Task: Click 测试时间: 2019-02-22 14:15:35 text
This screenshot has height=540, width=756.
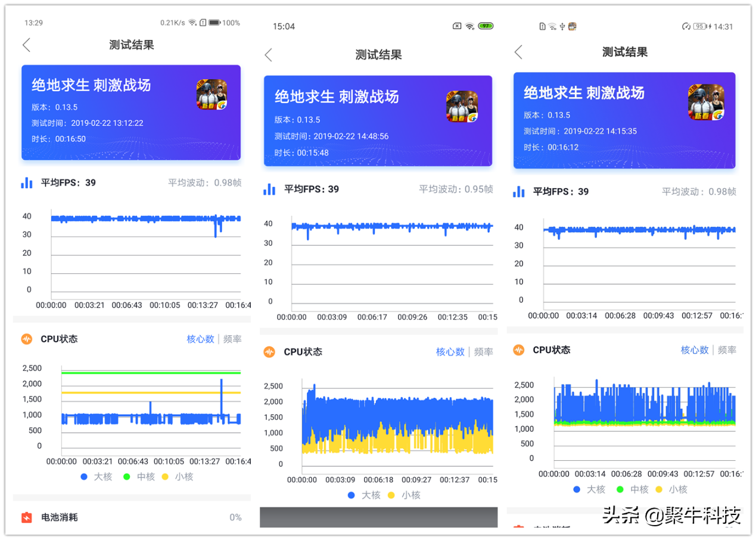Action: point(580,131)
